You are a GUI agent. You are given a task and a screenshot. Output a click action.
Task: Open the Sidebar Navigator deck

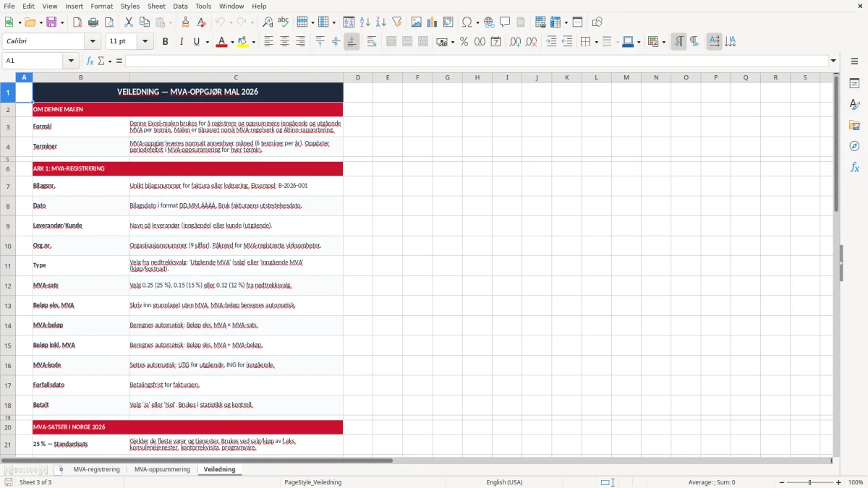click(x=854, y=146)
